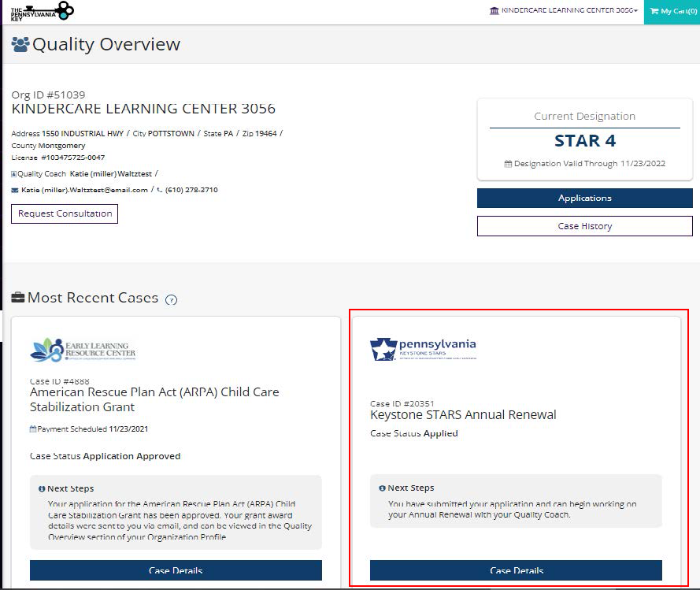The height and width of the screenshot is (590, 700).
Task: Click the quality coach email address
Action: [84, 190]
